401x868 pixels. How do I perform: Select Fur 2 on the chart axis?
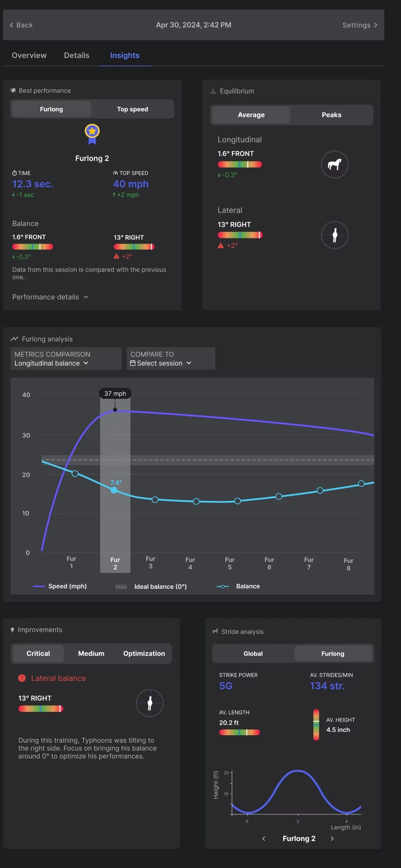point(115,563)
